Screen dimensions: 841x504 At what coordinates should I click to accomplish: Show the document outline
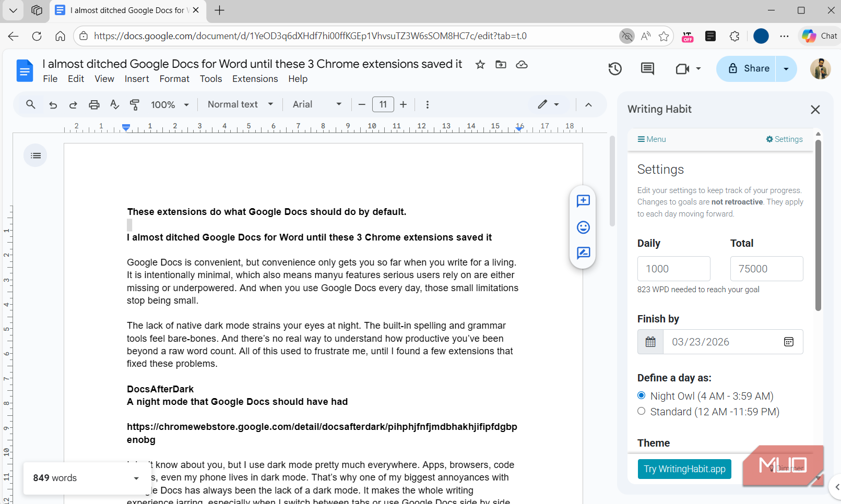[35, 155]
